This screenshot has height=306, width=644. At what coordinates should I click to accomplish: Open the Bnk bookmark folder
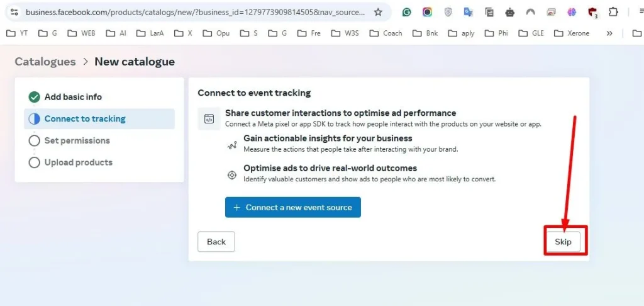tap(426, 33)
